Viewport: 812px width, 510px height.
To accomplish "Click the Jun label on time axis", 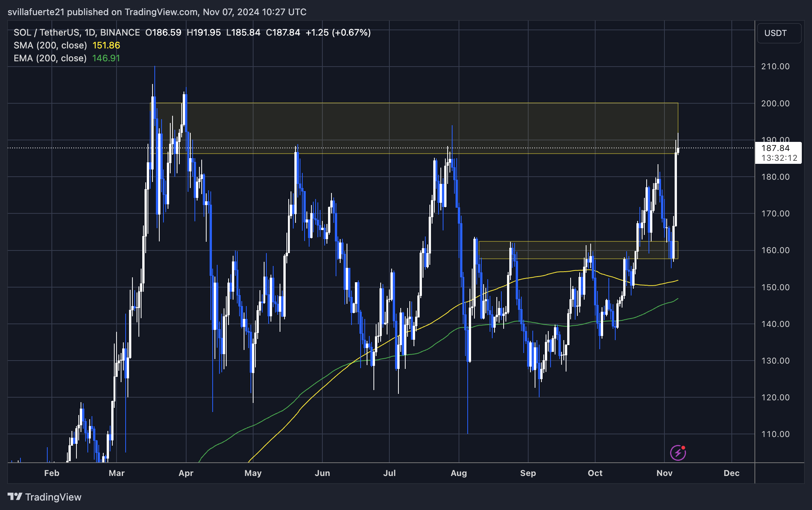I will [322, 473].
